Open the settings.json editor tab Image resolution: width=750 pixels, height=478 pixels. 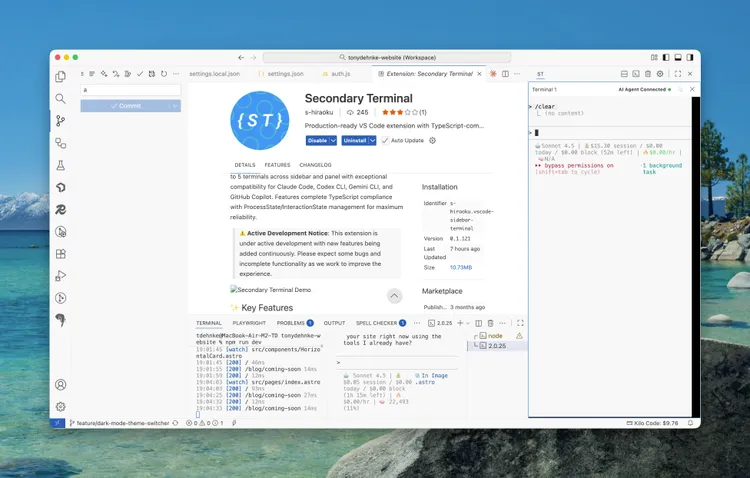click(285, 74)
